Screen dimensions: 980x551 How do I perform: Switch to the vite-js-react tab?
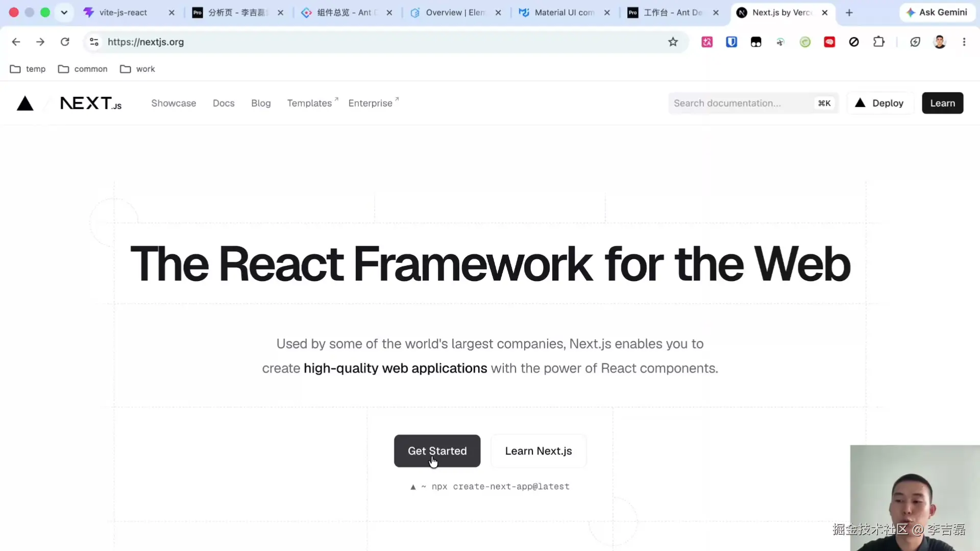123,13
